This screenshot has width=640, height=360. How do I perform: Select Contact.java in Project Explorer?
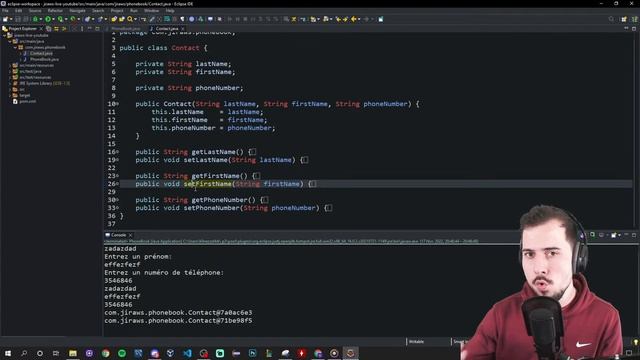(x=41, y=53)
